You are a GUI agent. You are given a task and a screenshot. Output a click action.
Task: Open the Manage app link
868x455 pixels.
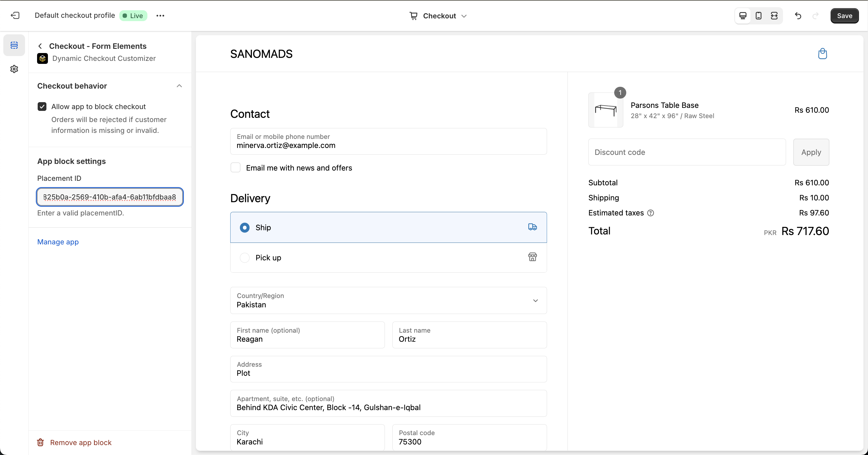58,242
